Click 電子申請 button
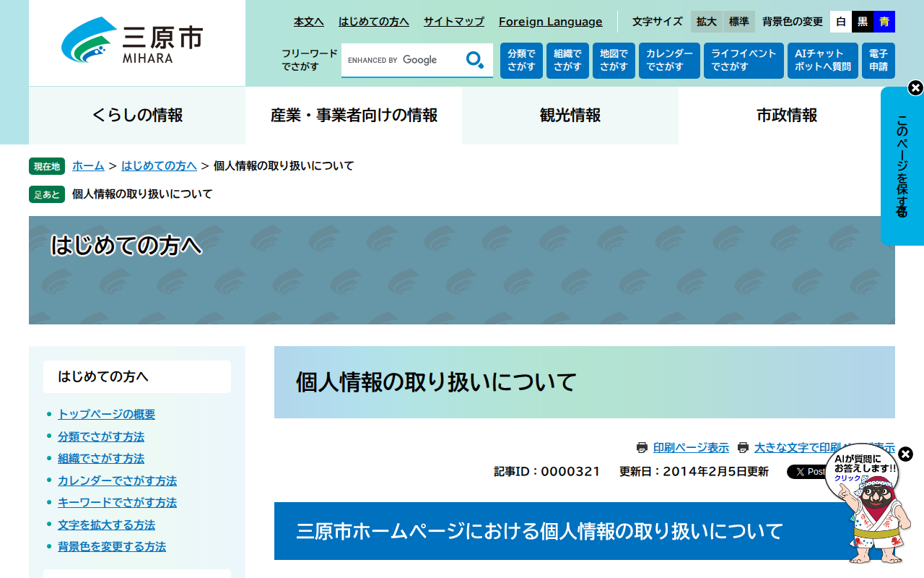924x578 pixels. [x=879, y=61]
